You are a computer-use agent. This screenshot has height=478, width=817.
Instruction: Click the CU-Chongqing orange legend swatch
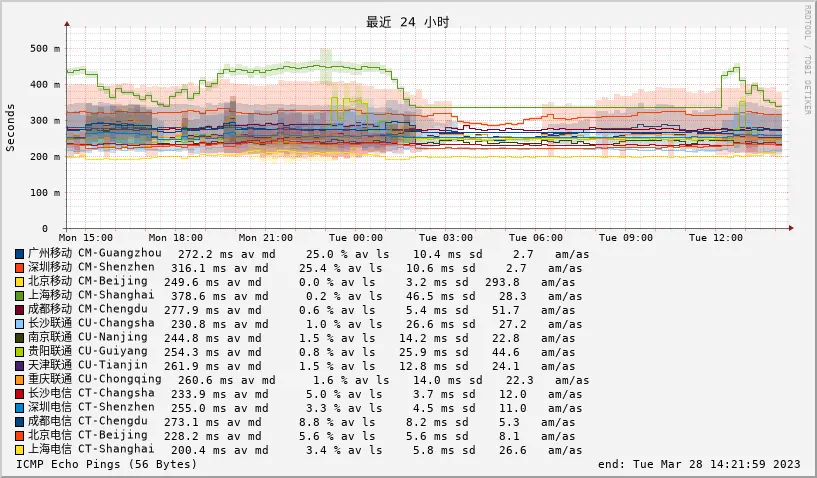(x=19, y=380)
